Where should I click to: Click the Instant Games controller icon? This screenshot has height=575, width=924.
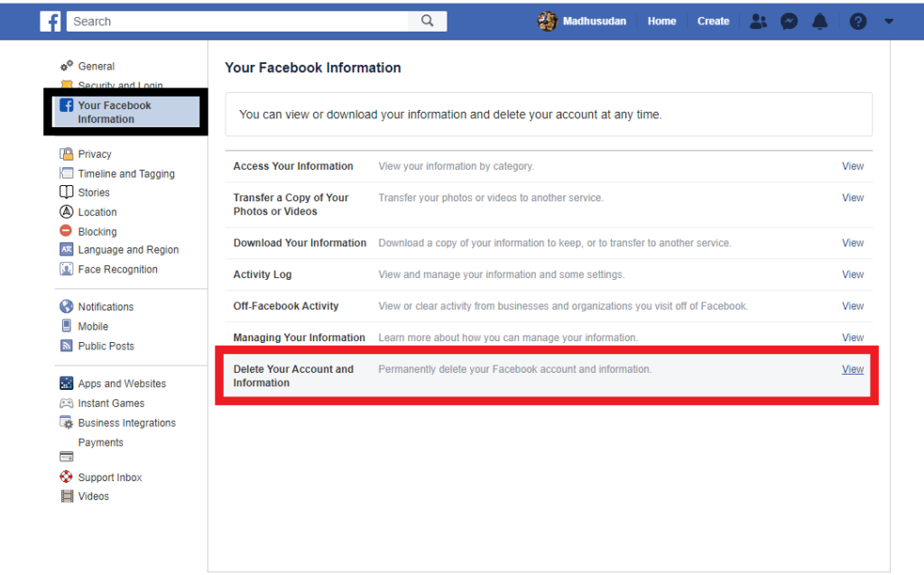67,403
